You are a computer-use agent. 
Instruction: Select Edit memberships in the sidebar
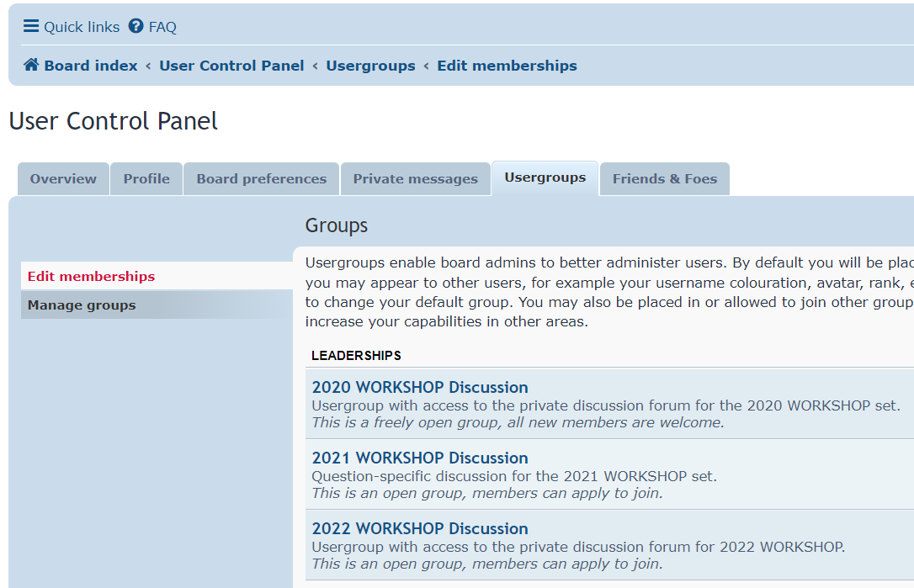[x=91, y=276]
